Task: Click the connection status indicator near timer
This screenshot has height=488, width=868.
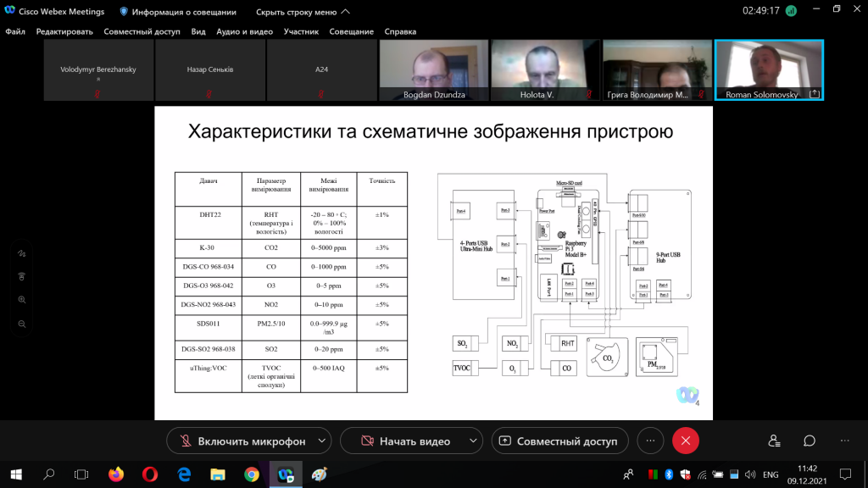Action: coord(791,11)
